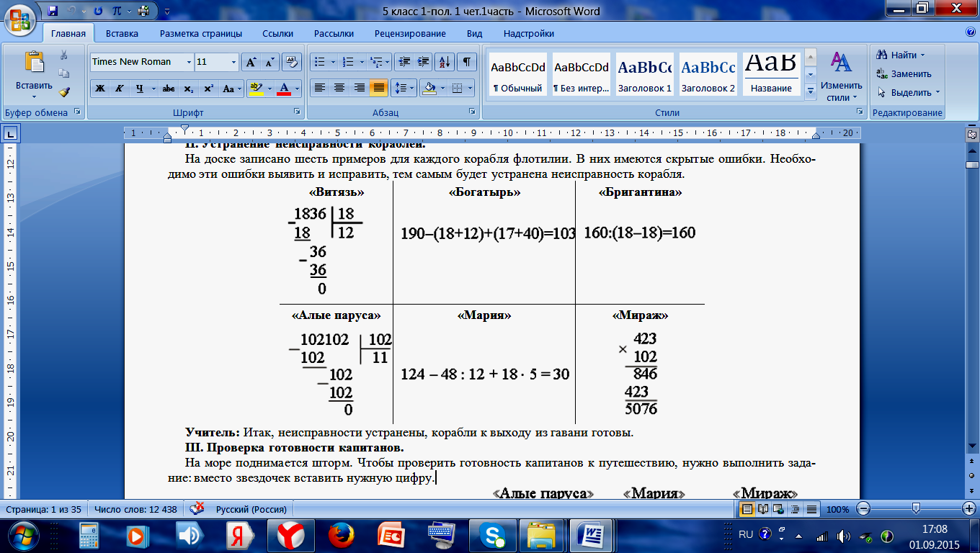Switch to the Вставка tab
This screenshot has height=553, width=980.
(122, 33)
